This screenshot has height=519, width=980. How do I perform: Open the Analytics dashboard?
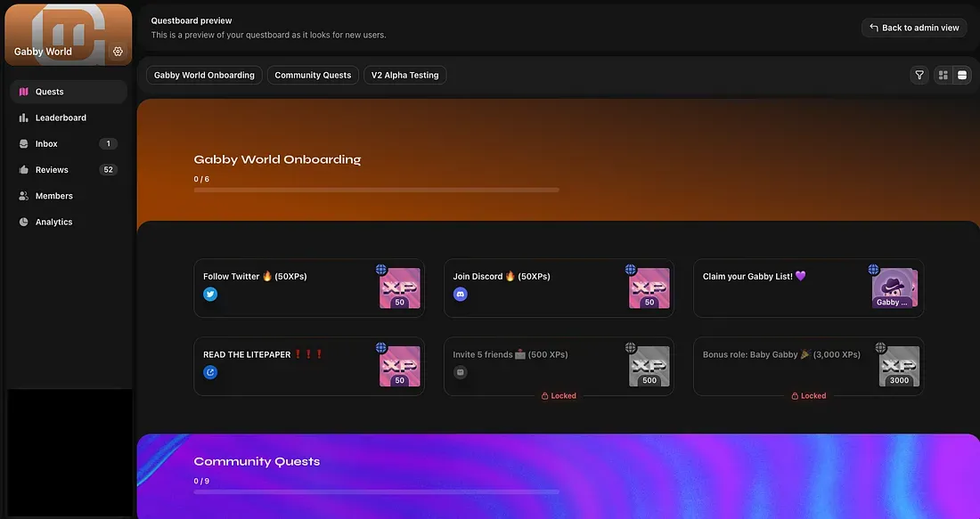(53, 221)
